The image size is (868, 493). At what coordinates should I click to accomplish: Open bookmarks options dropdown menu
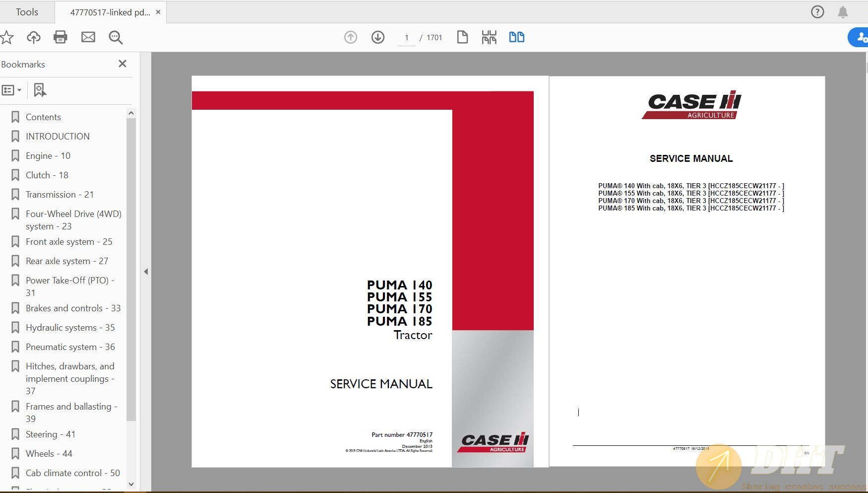(x=12, y=90)
